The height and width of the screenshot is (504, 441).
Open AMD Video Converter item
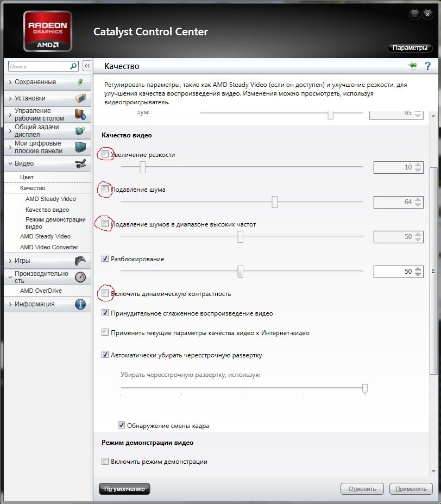49,247
